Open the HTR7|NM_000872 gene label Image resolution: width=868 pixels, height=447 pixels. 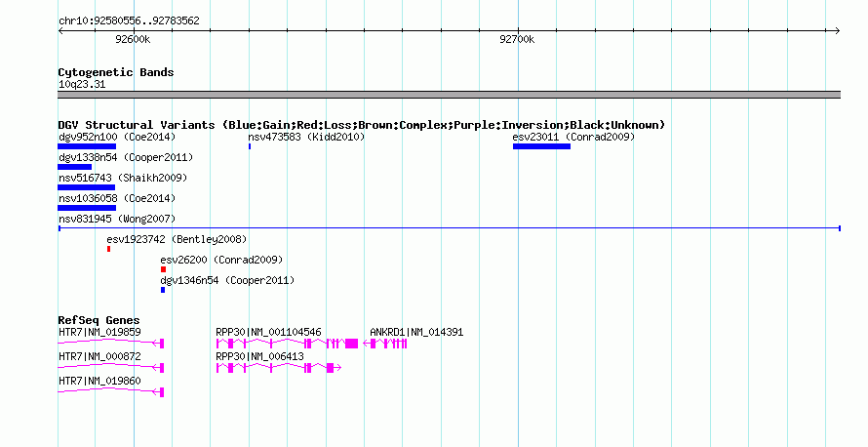pos(99,356)
